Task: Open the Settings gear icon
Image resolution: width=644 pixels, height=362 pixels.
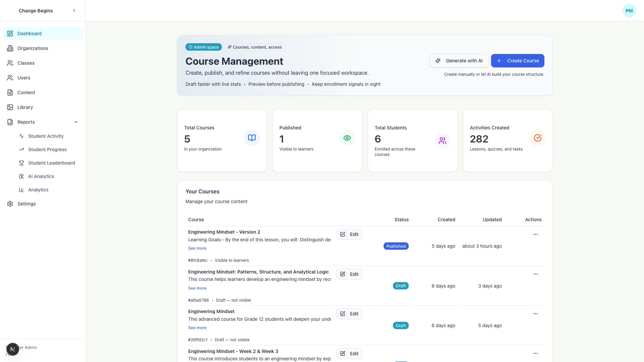Action: 10,204
